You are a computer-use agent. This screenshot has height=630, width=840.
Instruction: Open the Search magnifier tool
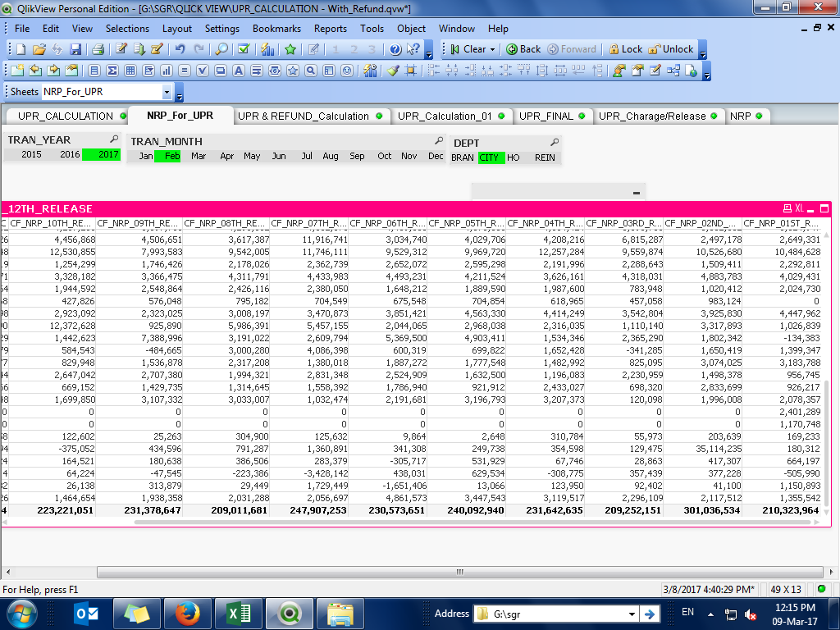coord(221,49)
